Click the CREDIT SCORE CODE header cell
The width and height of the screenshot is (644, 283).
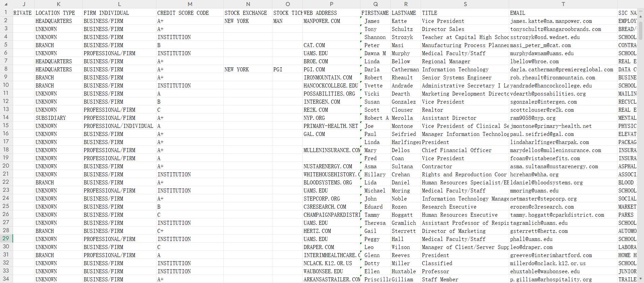coord(190,12)
